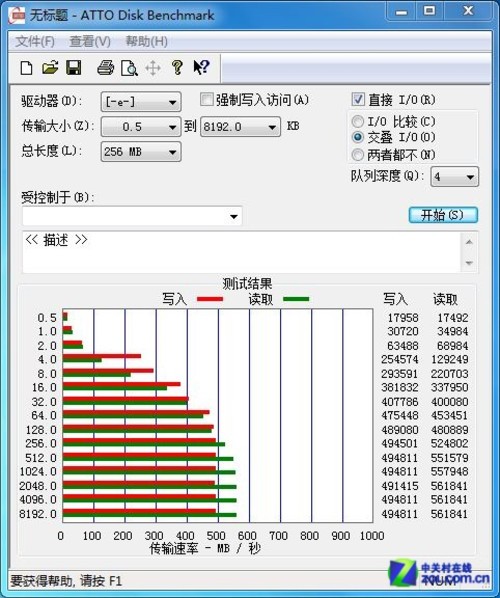Click the question mark About icon
This screenshot has height=598, width=500.
coord(177,68)
